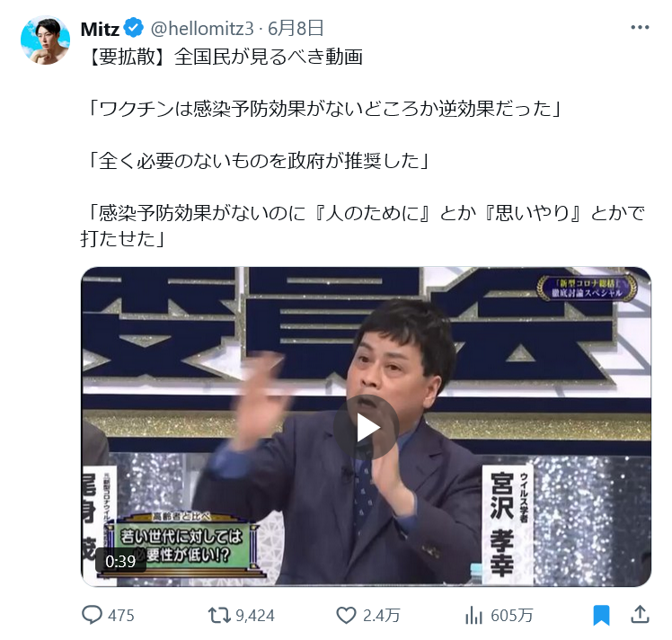This screenshot has width=672, height=640.
Task: Click the embedded TV debate video thumbnail
Action: (x=366, y=427)
